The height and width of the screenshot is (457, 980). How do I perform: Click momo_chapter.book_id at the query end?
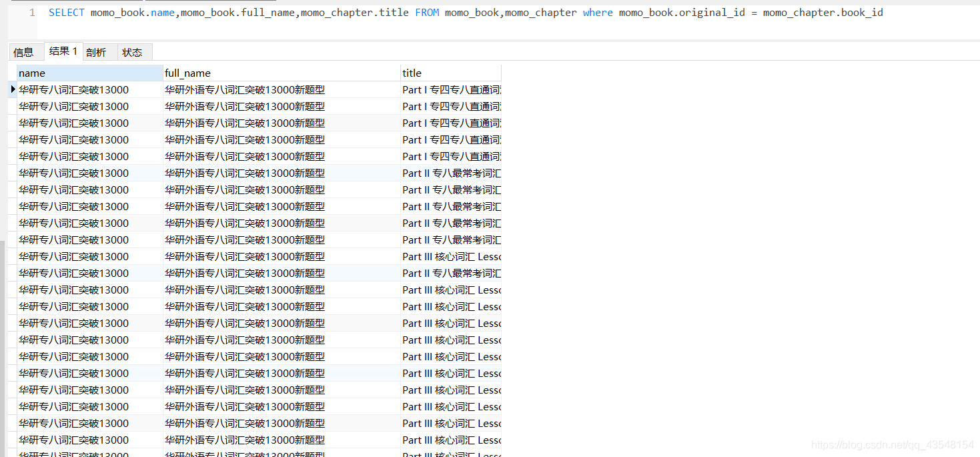click(x=823, y=13)
